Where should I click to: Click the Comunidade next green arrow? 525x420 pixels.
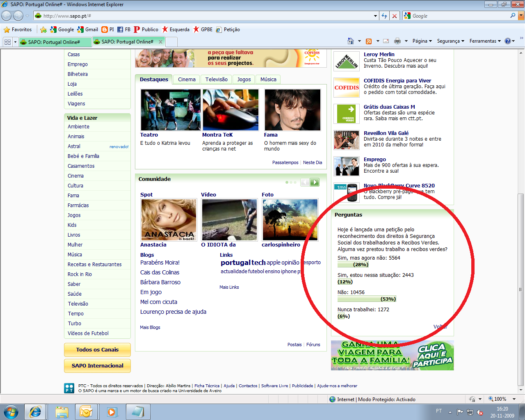coord(315,183)
